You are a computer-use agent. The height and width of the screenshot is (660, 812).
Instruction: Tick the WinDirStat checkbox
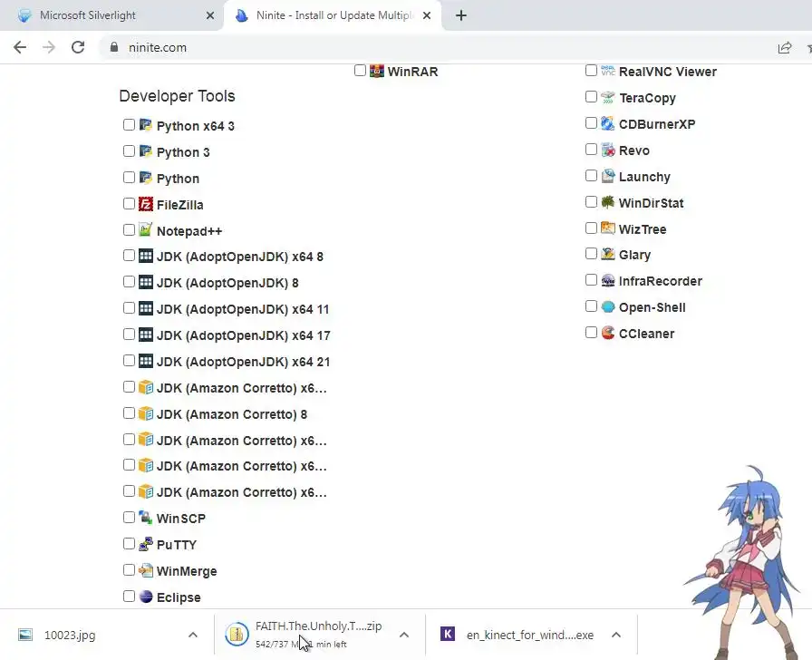point(591,201)
